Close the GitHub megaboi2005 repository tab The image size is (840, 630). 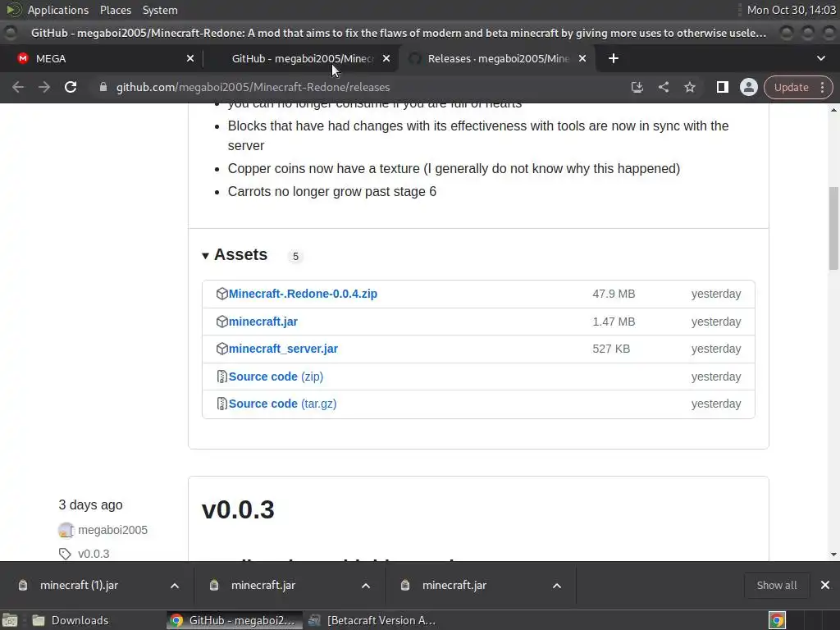(x=386, y=58)
